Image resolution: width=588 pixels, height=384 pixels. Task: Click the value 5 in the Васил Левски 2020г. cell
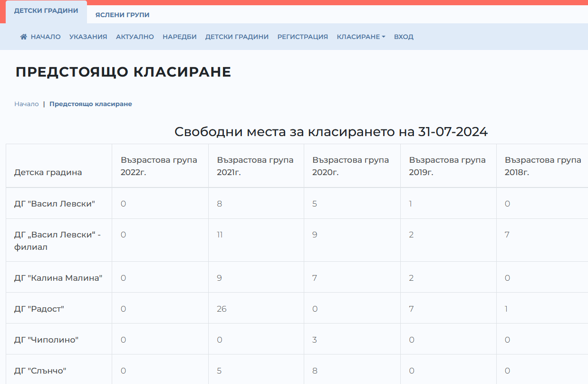click(x=315, y=204)
